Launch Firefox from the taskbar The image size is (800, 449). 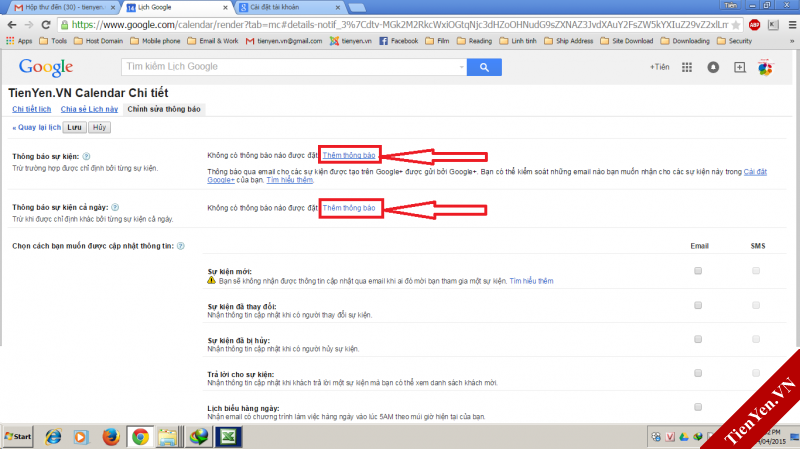111,437
